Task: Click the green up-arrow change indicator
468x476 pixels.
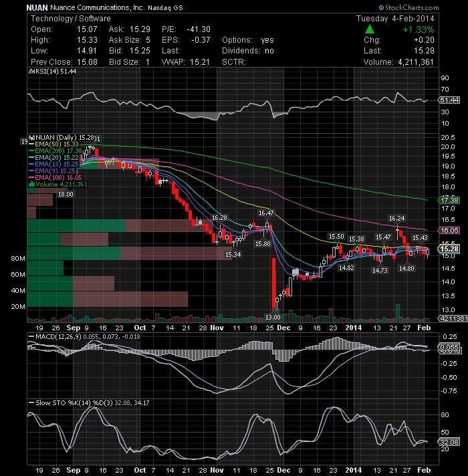Action: [369, 29]
